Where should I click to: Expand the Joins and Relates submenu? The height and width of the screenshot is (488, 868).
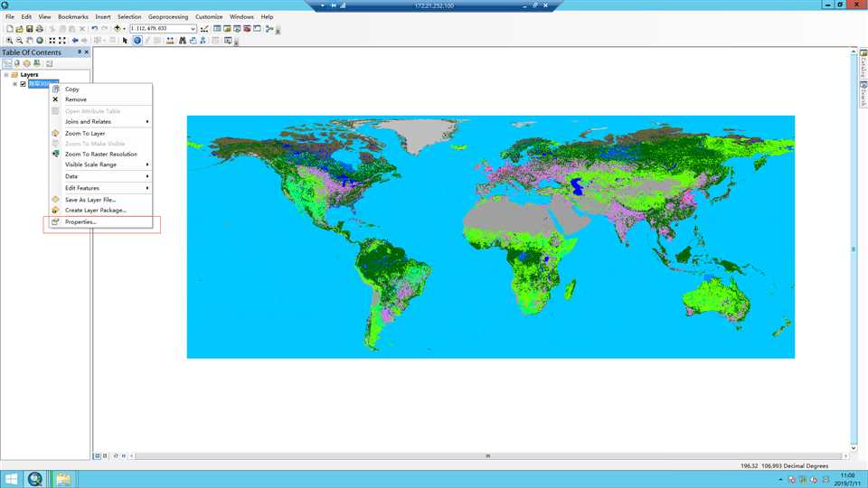(x=100, y=122)
